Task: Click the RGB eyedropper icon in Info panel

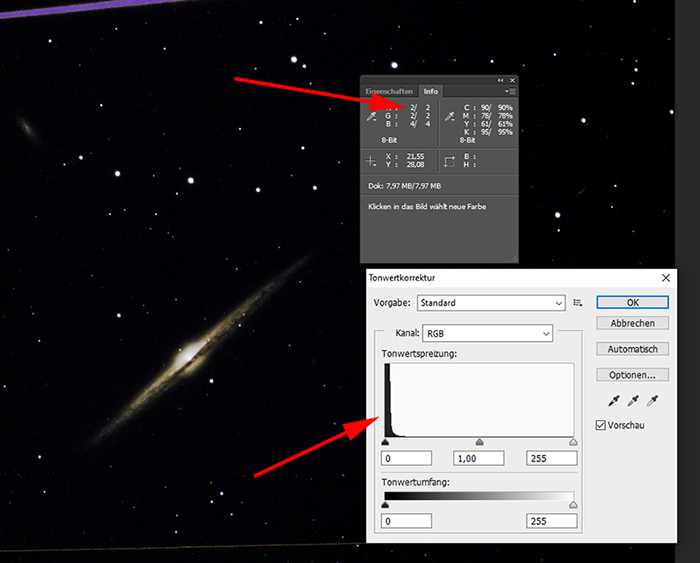Action: [x=371, y=117]
